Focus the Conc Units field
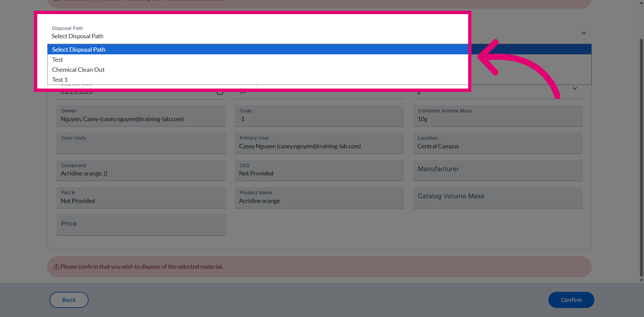644x317 pixels. pos(141,143)
